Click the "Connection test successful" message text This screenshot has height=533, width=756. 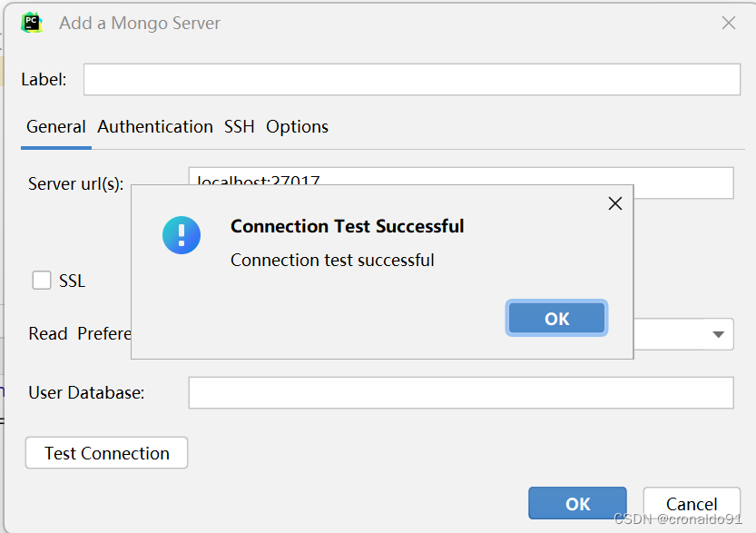pyautogui.click(x=332, y=260)
